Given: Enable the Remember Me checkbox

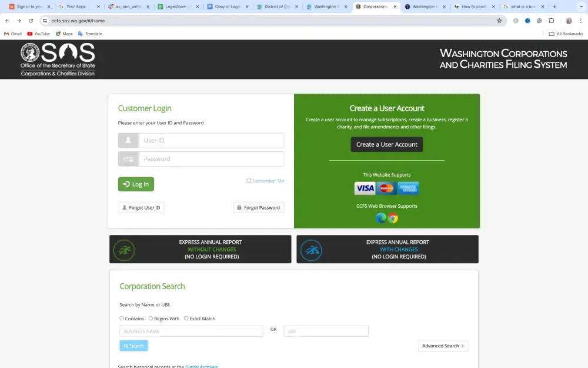Looking at the screenshot, I should (x=249, y=181).
